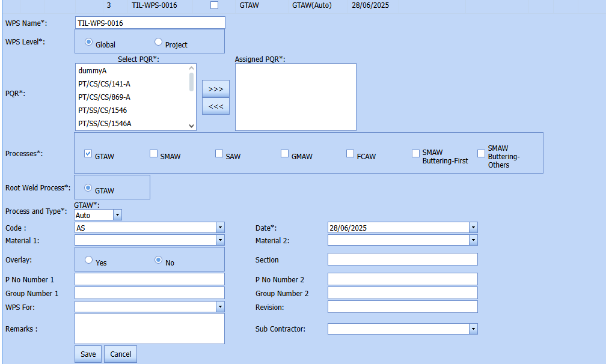Viewport: 606px width, 364px height.
Task: Choose the Project WPS level option
Action: [x=159, y=42]
